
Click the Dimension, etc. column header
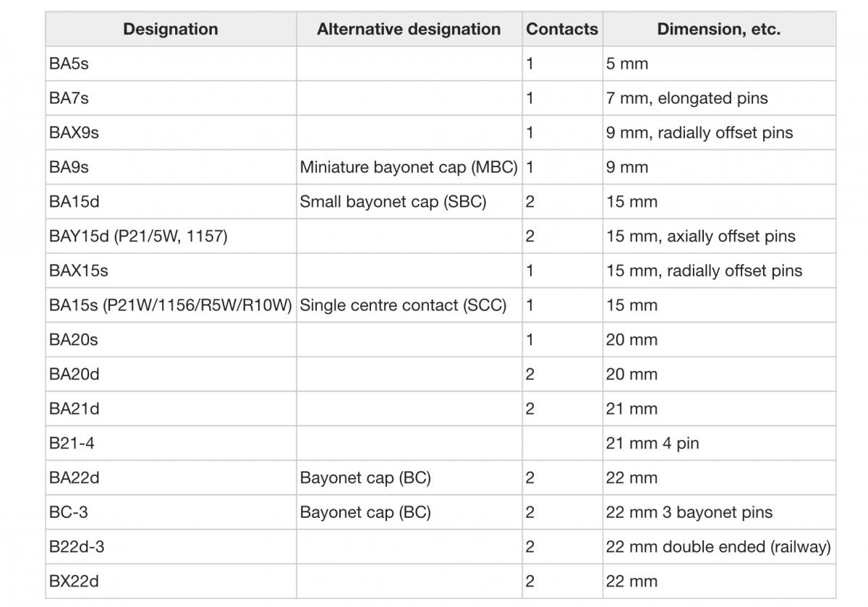click(719, 29)
